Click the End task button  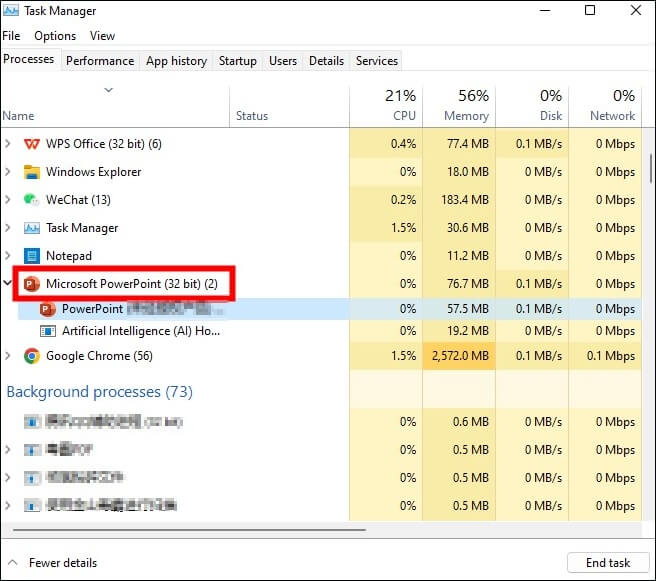point(608,563)
